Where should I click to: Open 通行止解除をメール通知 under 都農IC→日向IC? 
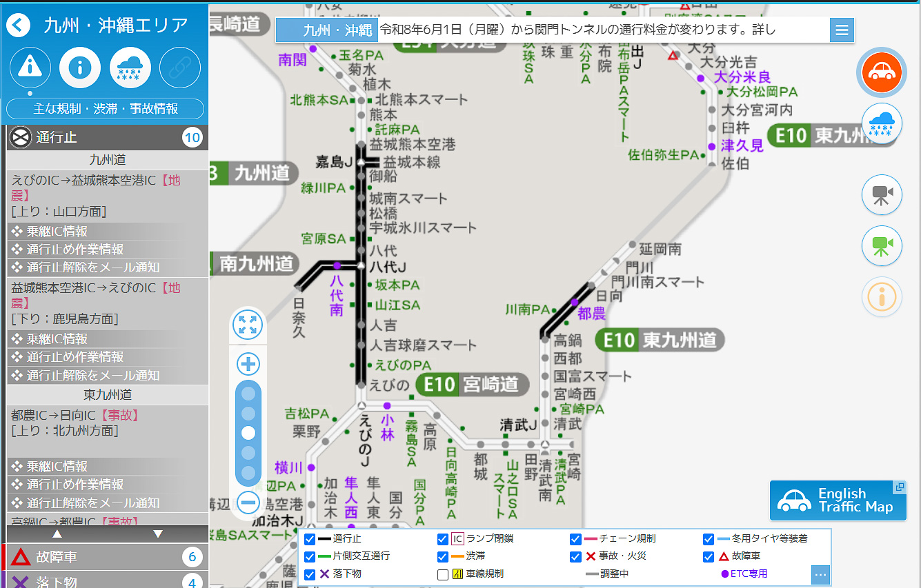(x=108, y=503)
